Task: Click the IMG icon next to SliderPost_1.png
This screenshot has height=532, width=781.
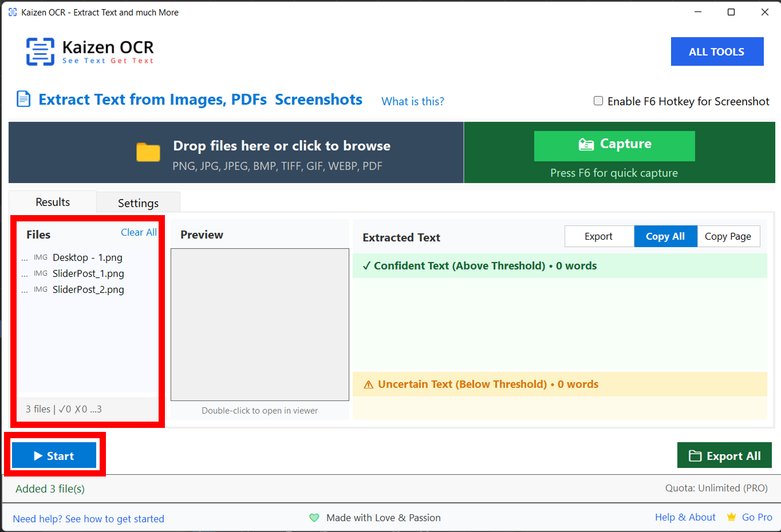Action: tap(41, 273)
